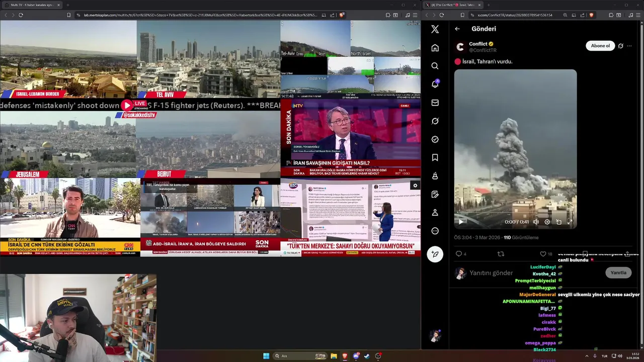Open Steam from the taskbar

pos(367,356)
